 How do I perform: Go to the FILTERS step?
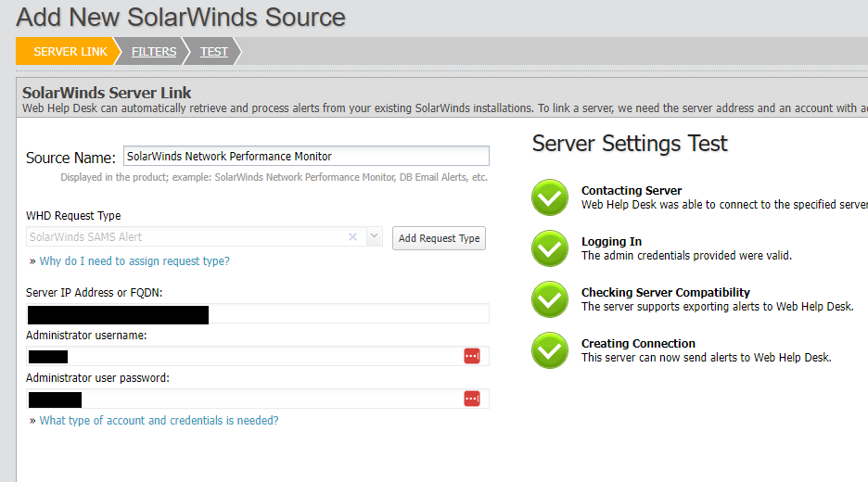(154, 52)
